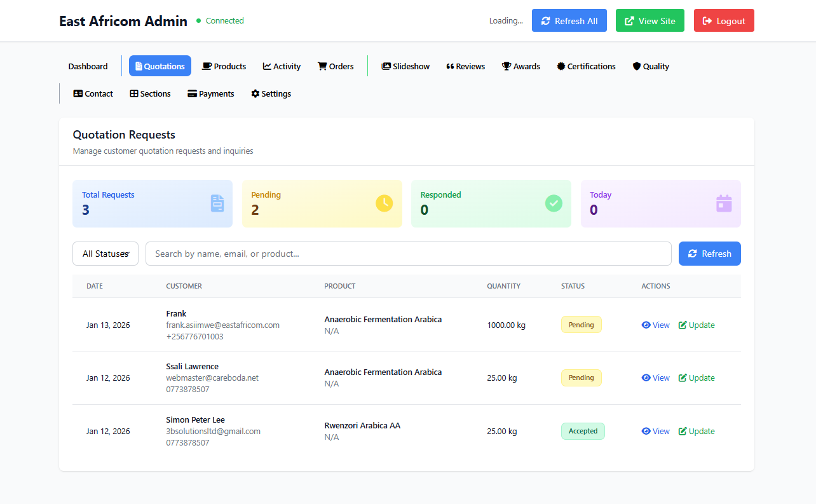
Task: Switch to the Products tab
Action: 224,66
